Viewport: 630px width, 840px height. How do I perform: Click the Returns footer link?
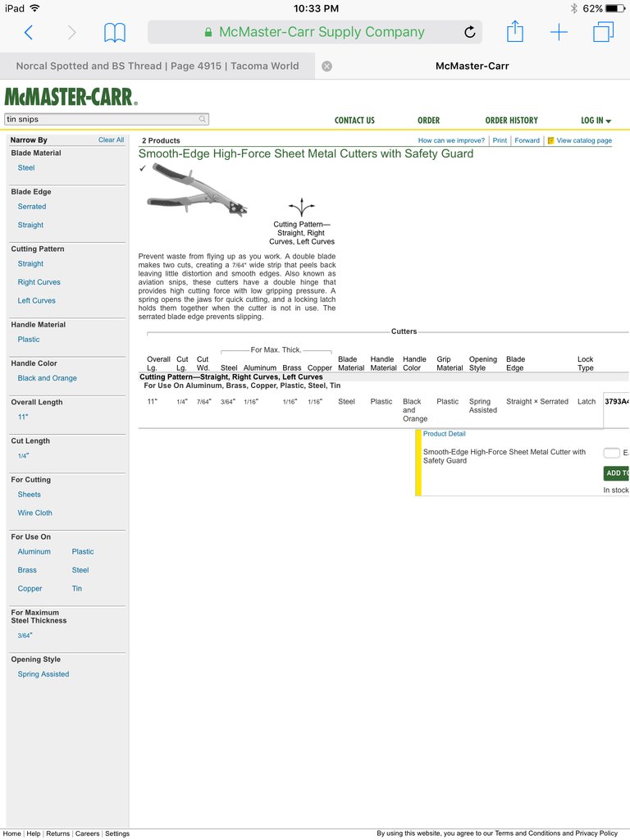58,833
